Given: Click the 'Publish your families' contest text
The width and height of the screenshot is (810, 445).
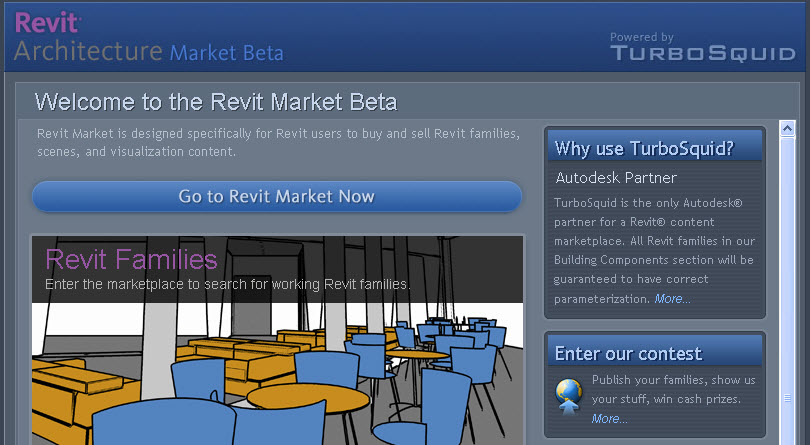Looking at the screenshot, I should (x=674, y=389).
